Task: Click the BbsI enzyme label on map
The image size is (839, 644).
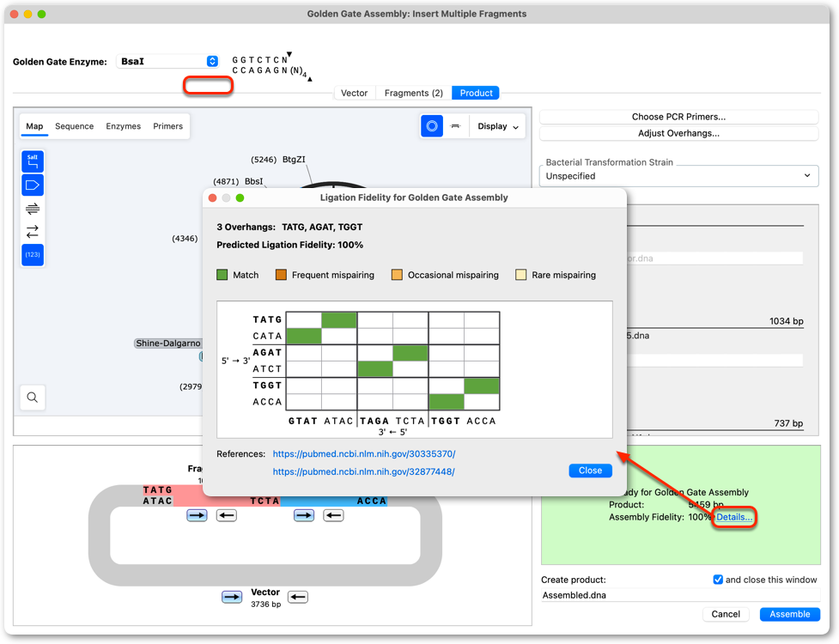Action: coord(253,181)
